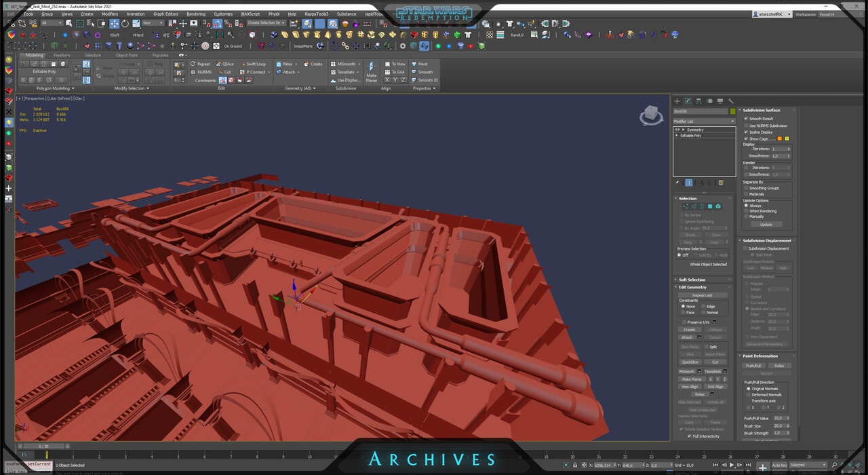Click QSlice in the Edit ribbon

[224, 64]
